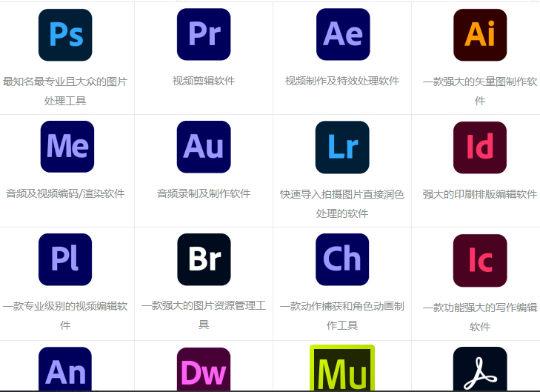Open the InDesign Id icon
The image size is (540, 392).
(x=480, y=147)
